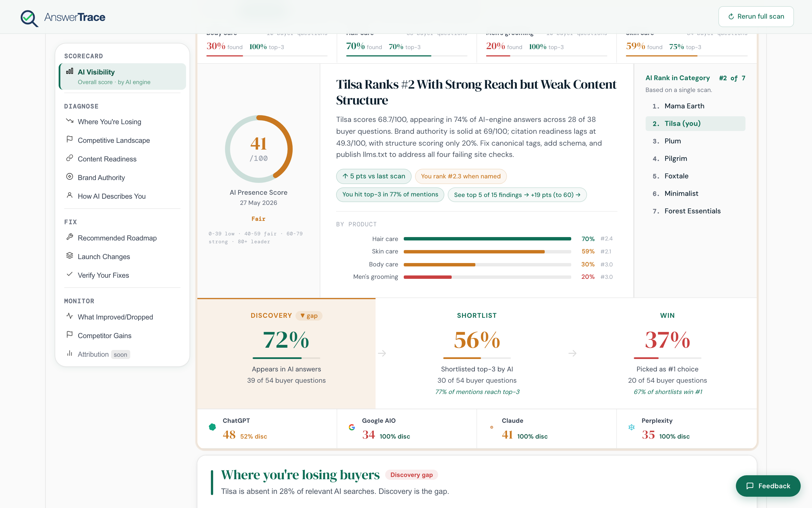Open See top 5 of 15 findings link
Screen dimensions: 812x508
pyautogui.click(x=517, y=195)
